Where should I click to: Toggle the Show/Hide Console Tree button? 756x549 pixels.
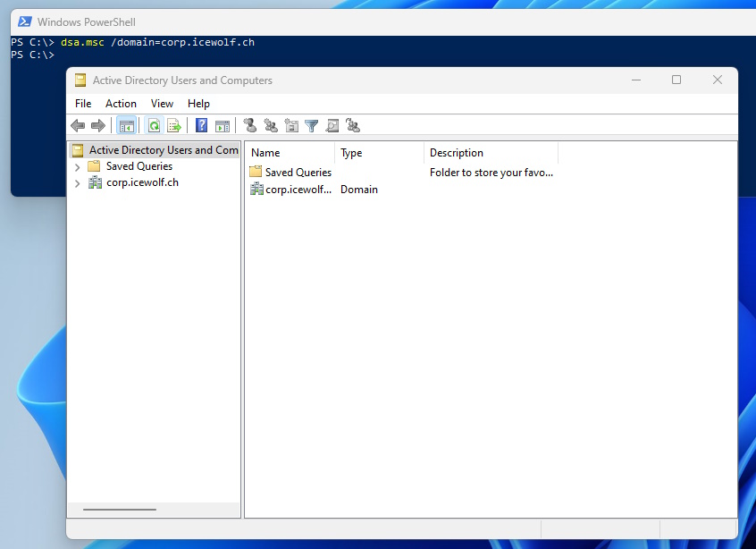(126, 126)
